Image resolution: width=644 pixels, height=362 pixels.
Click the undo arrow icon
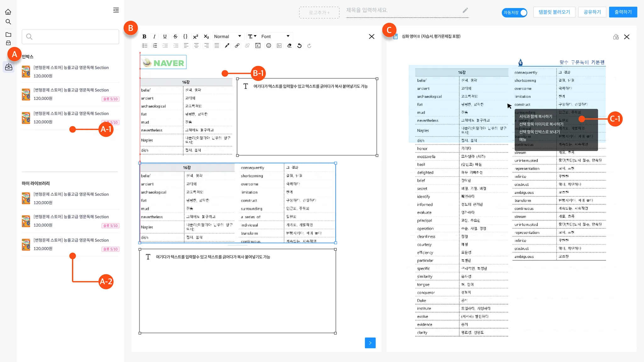coord(299,46)
